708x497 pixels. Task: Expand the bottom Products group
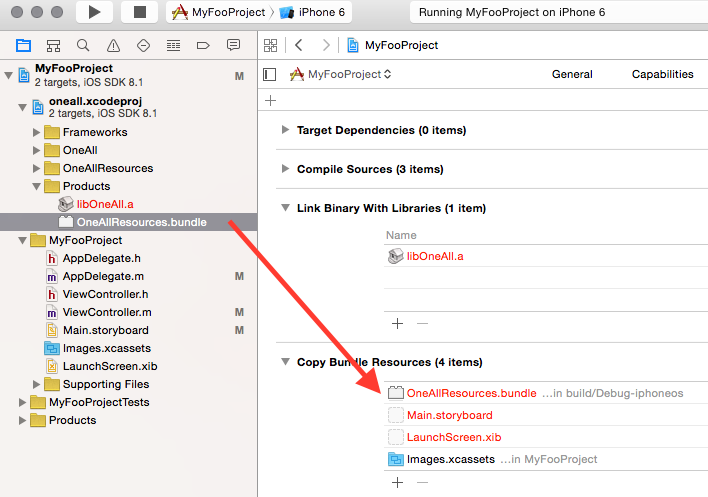point(22,420)
